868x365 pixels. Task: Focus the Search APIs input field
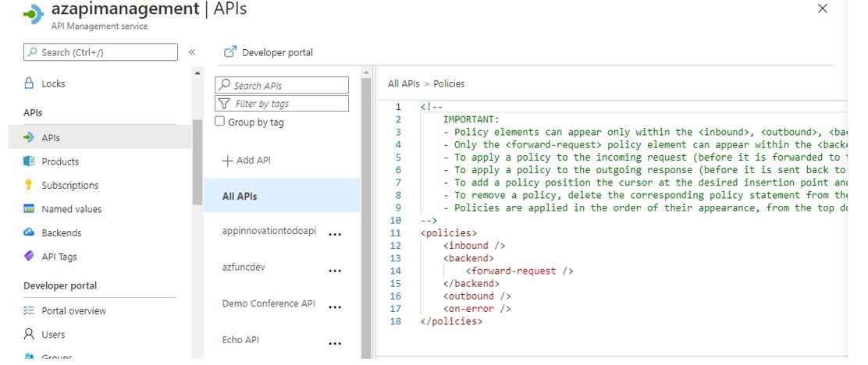[282, 85]
